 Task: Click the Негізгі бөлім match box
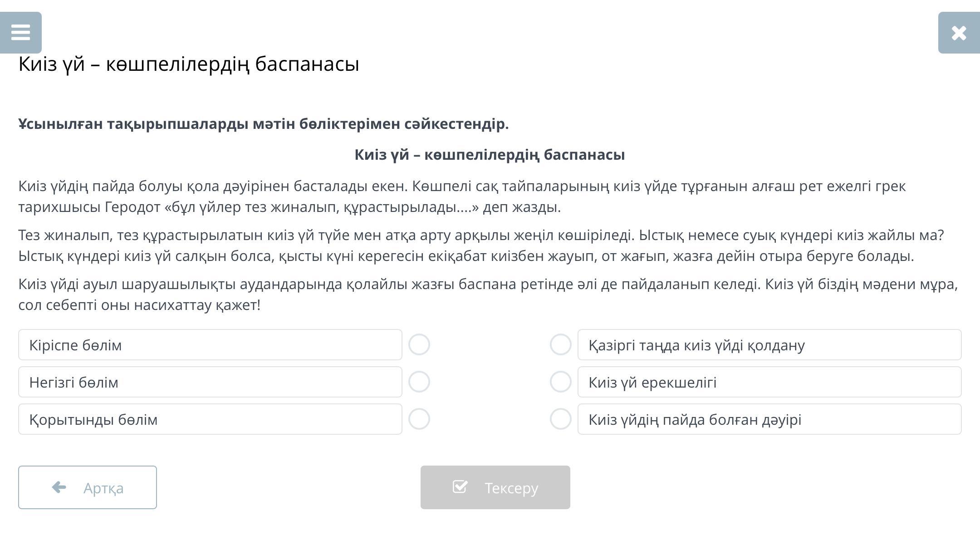coord(210,382)
